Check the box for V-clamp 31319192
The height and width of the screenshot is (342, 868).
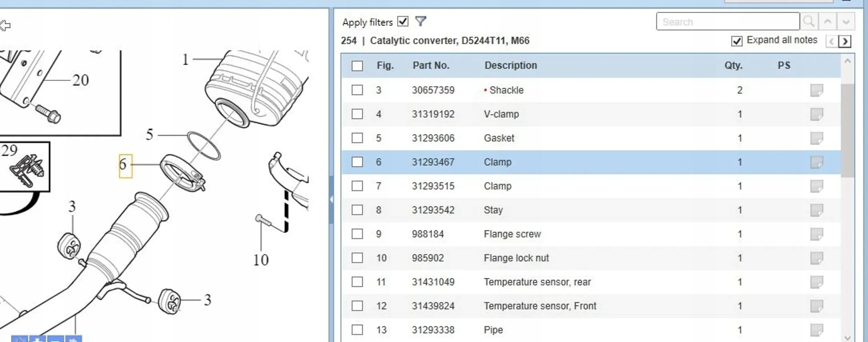point(357,114)
